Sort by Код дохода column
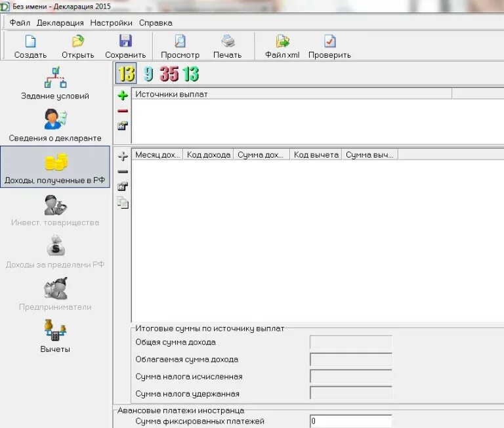Viewport: 504px width, 428px height. point(208,155)
